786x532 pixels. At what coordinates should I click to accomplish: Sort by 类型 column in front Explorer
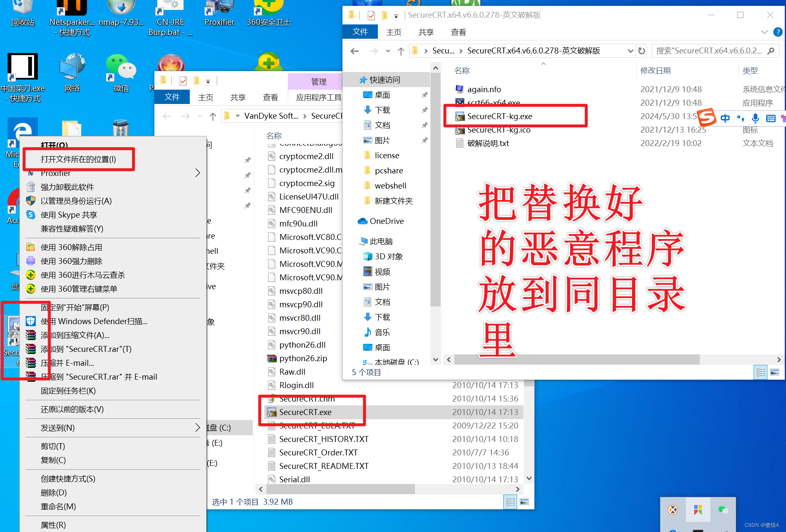click(750, 71)
